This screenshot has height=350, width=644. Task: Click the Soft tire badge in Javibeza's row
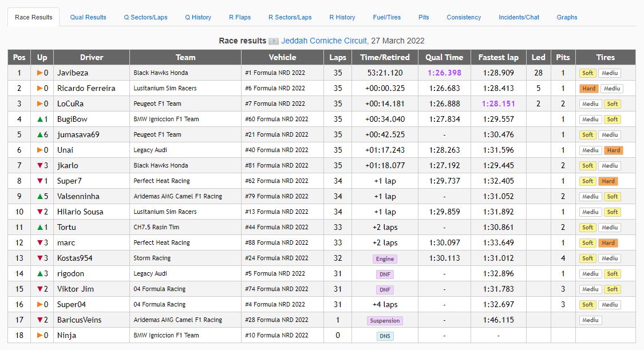pos(587,73)
